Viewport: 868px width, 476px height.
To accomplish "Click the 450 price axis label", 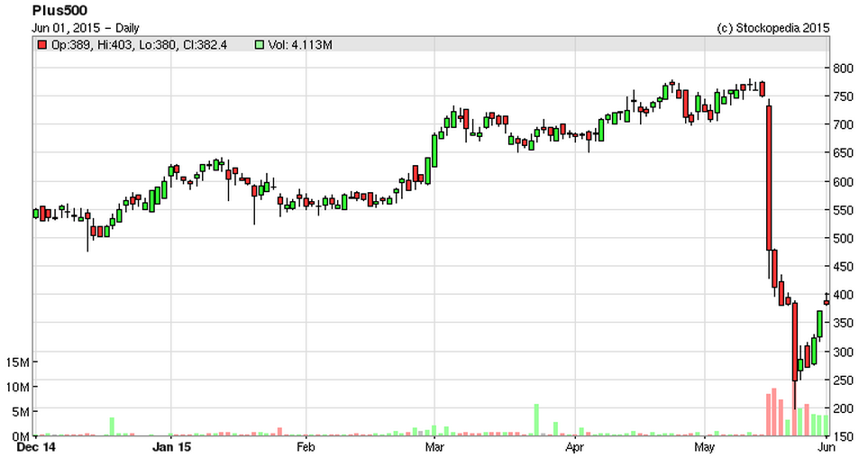I will click(x=843, y=266).
